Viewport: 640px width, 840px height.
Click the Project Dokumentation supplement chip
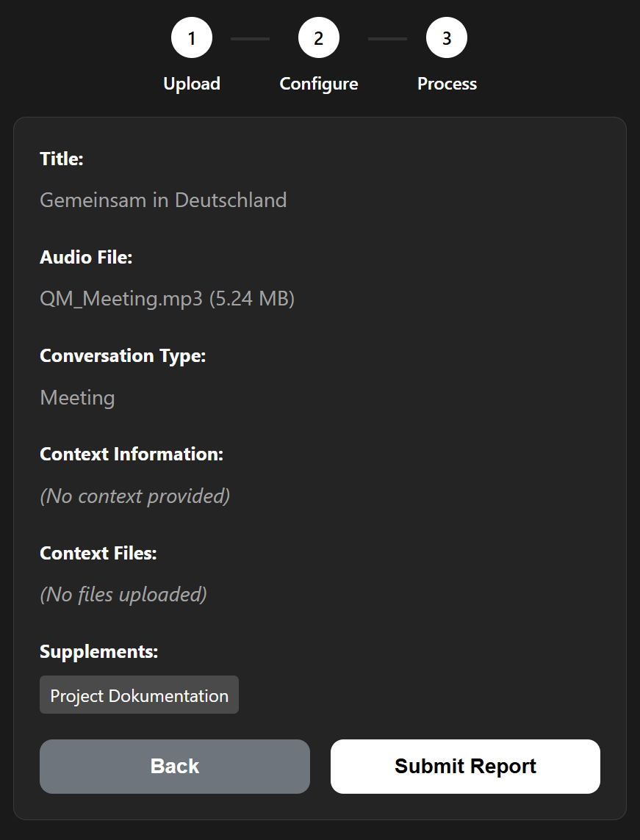[x=139, y=695]
